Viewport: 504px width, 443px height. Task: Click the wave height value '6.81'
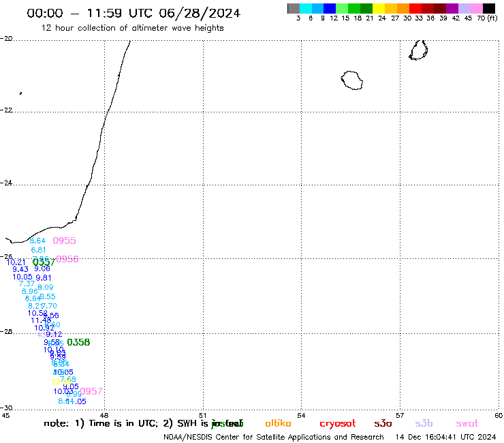(38, 250)
